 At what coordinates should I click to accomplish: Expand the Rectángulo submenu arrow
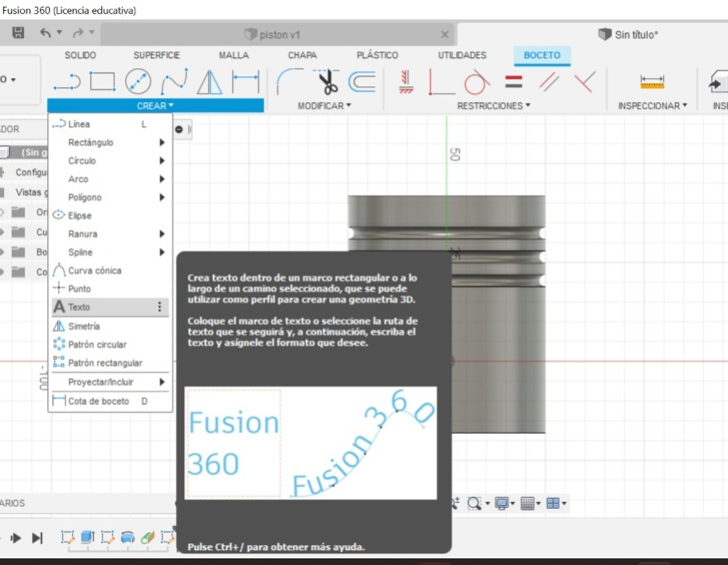[x=162, y=142]
